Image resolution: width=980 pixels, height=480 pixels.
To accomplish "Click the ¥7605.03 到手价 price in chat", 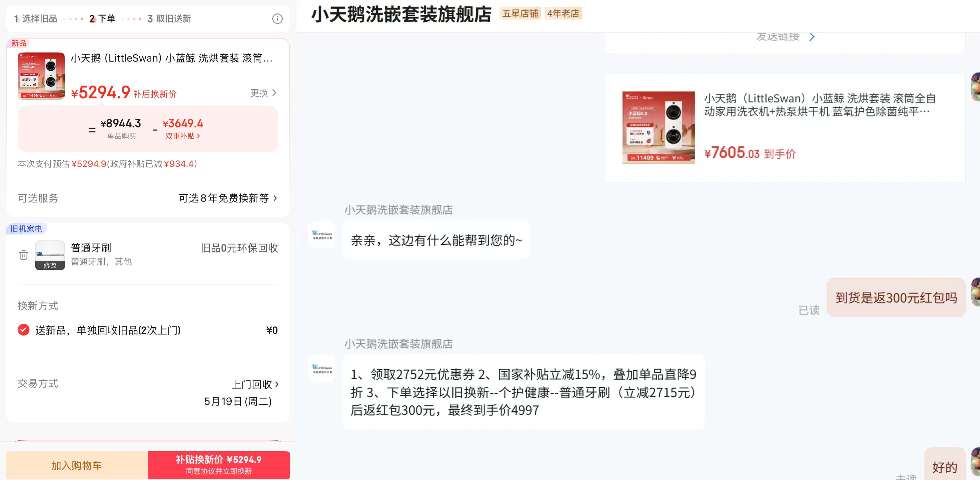I will [x=750, y=153].
